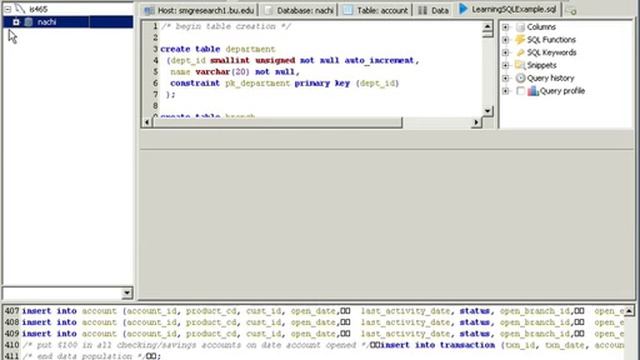Click the editor horizontal scroll left arrow
Screen dimensions: 640x360
coord(147,122)
